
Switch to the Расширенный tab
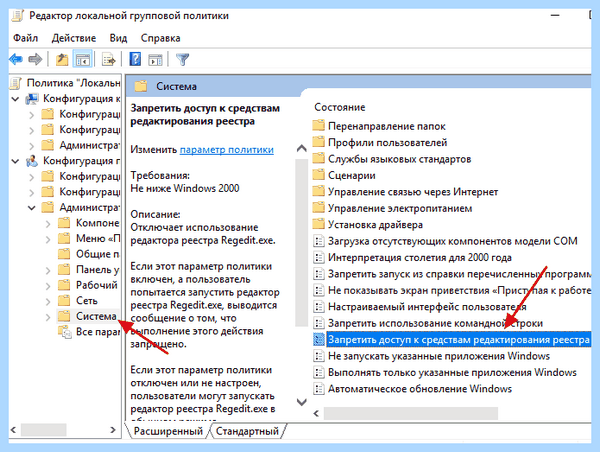[x=168, y=431]
